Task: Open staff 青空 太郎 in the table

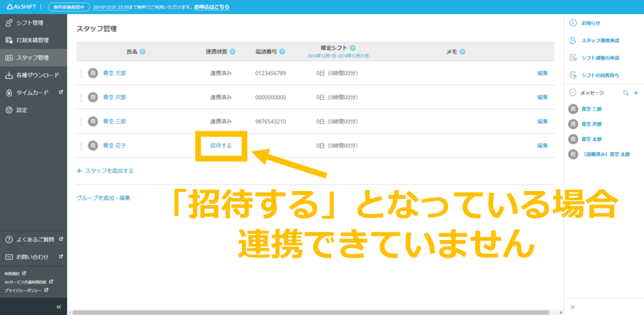Action: point(115,74)
